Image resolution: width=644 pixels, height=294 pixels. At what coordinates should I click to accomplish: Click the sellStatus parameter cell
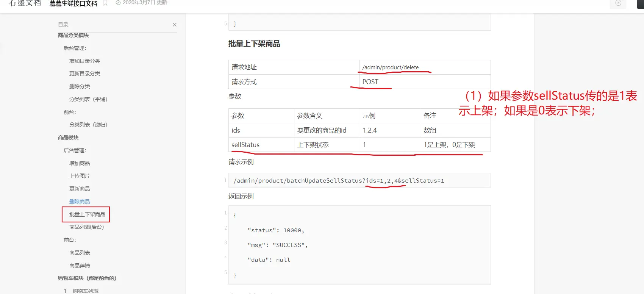pos(261,145)
